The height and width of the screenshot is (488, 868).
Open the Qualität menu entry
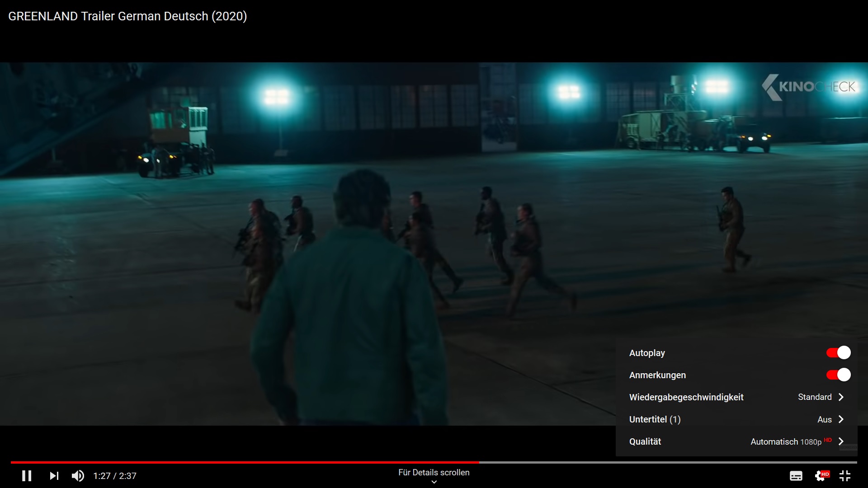[645, 441]
